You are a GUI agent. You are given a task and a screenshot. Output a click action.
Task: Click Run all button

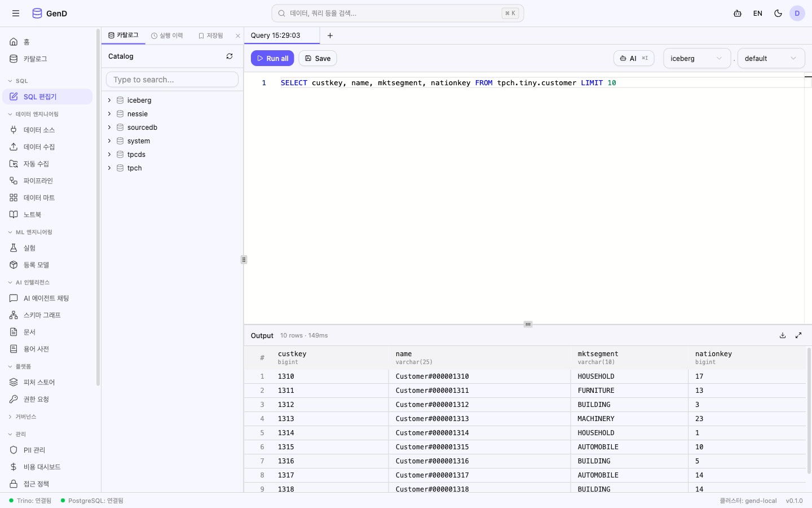[272, 58]
